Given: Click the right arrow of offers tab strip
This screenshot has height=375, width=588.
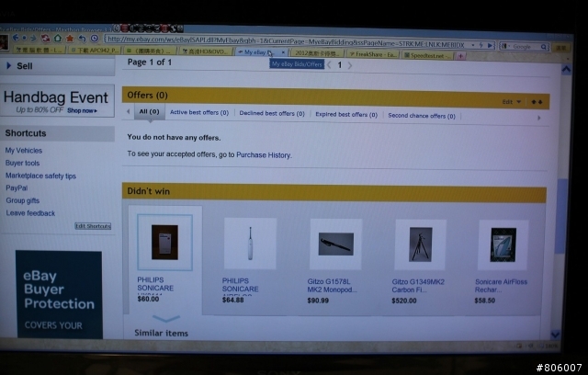Looking at the screenshot, I should coord(539,118).
